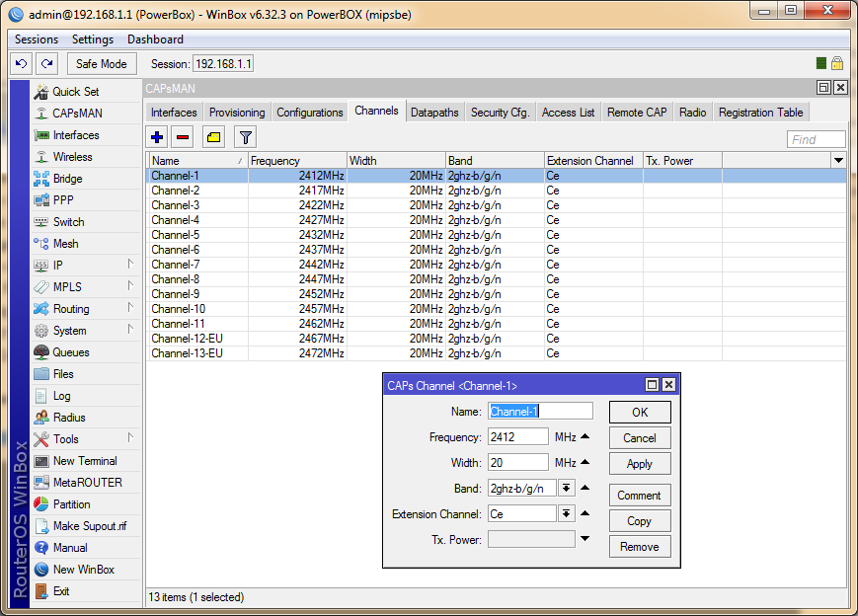The height and width of the screenshot is (616, 858).
Task: Click the Find search field
Action: click(x=816, y=140)
